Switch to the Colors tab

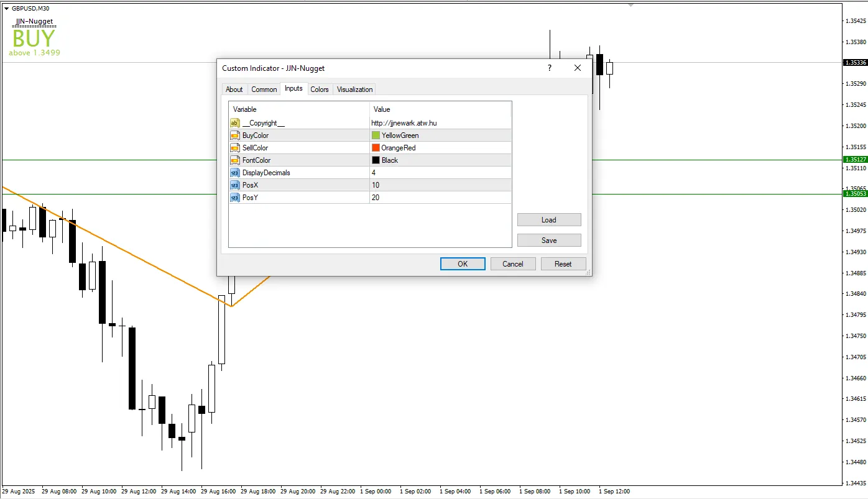(319, 89)
